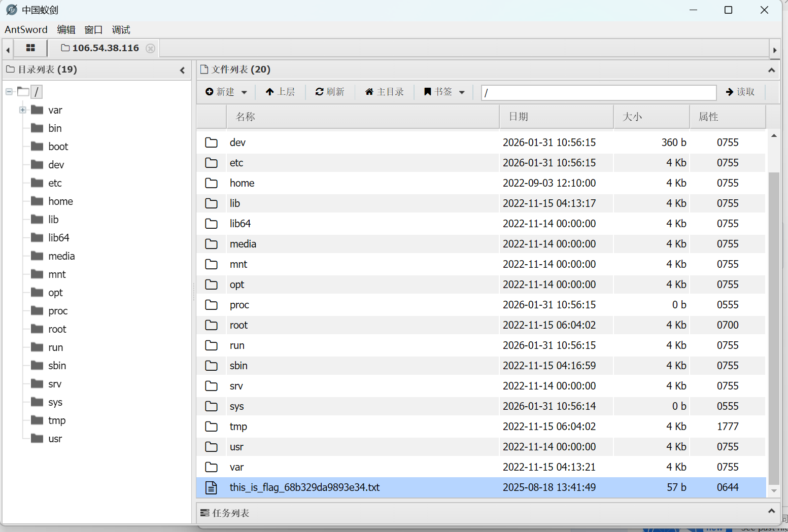788x532 pixels.
Task: Select the lib64 row in file list
Action: pos(481,224)
